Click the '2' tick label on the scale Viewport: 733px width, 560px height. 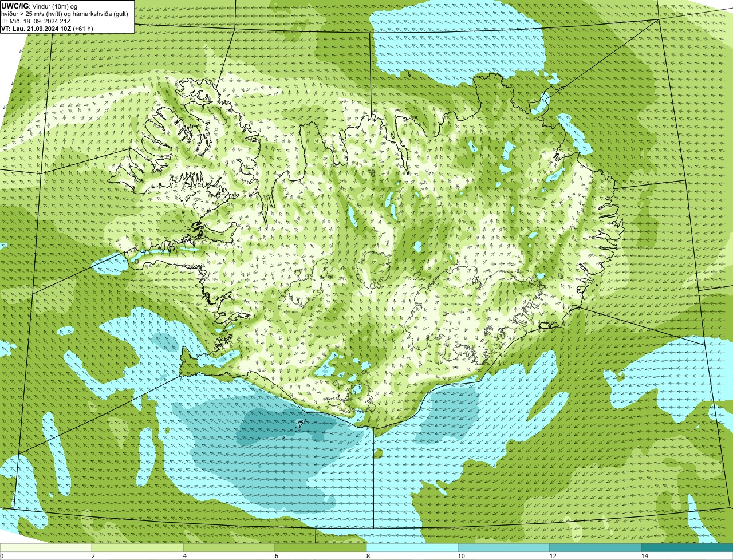(x=93, y=556)
